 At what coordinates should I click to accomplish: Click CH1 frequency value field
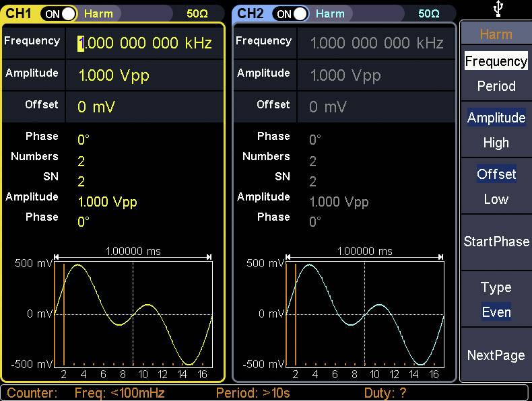pyautogui.click(x=145, y=44)
